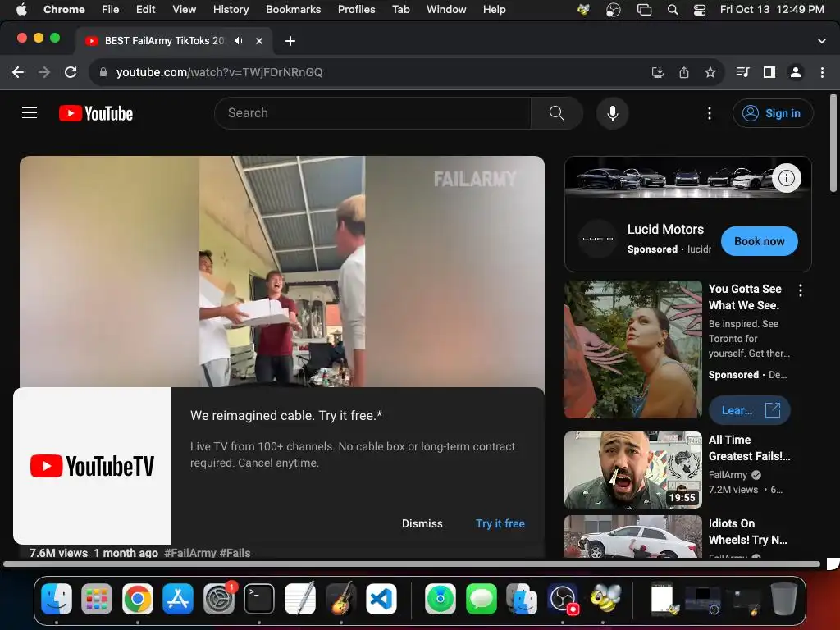This screenshot has height=630, width=840.
Task: Expand the tab search chevron
Action: tap(822, 41)
